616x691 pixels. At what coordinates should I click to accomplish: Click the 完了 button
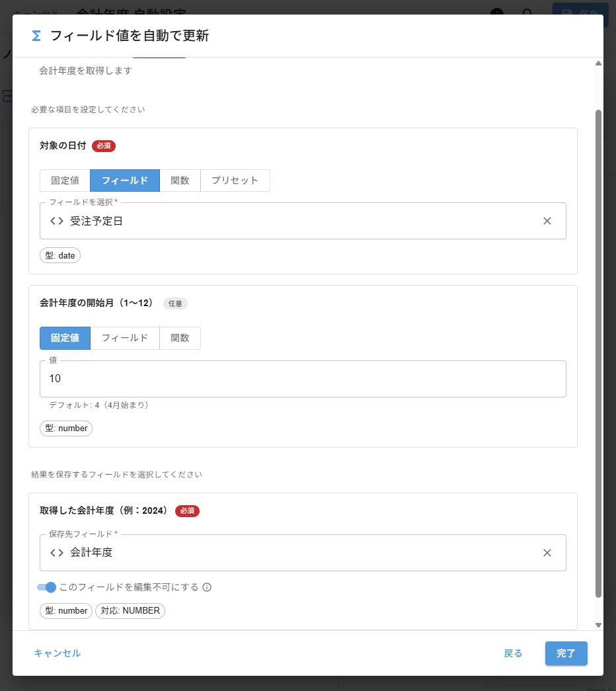coord(566,653)
